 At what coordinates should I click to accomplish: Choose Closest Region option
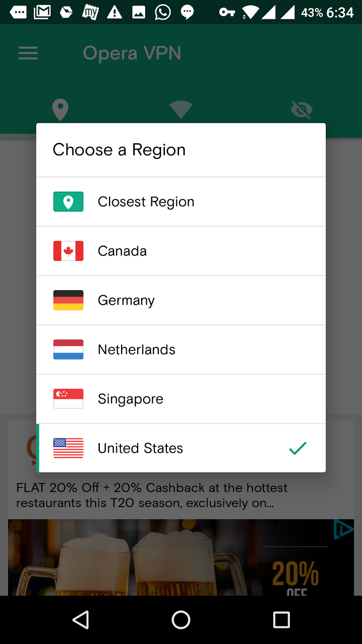pos(181,202)
